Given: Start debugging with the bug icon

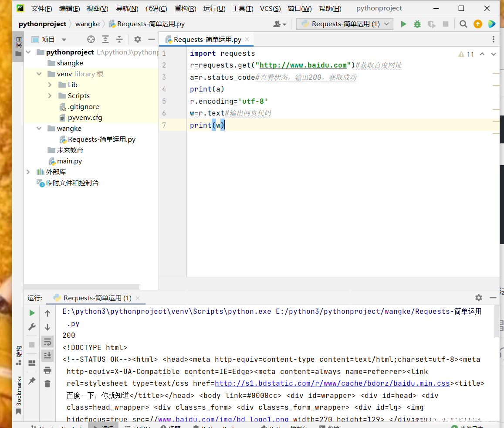Looking at the screenshot, I should tap(417, 24).
